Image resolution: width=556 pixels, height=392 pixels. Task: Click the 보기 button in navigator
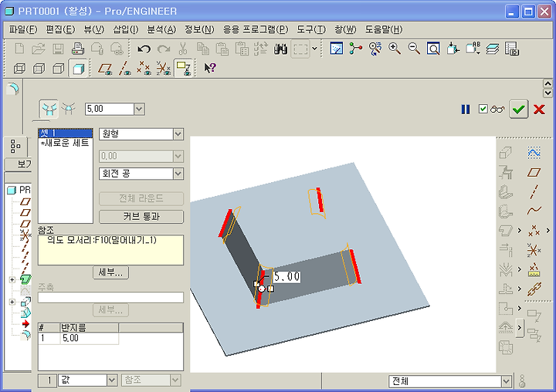[19, 164]
